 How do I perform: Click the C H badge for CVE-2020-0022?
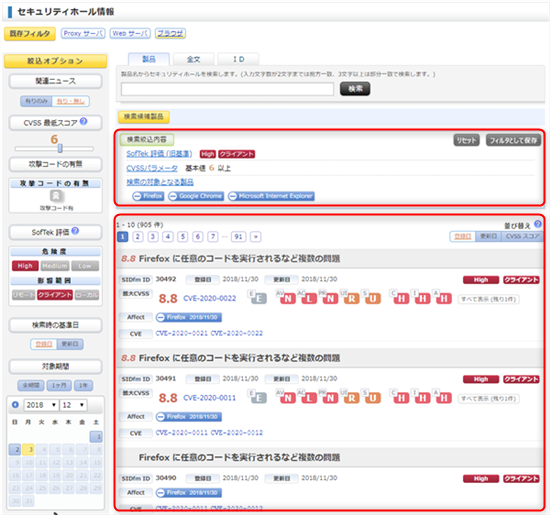pos(400,297)
